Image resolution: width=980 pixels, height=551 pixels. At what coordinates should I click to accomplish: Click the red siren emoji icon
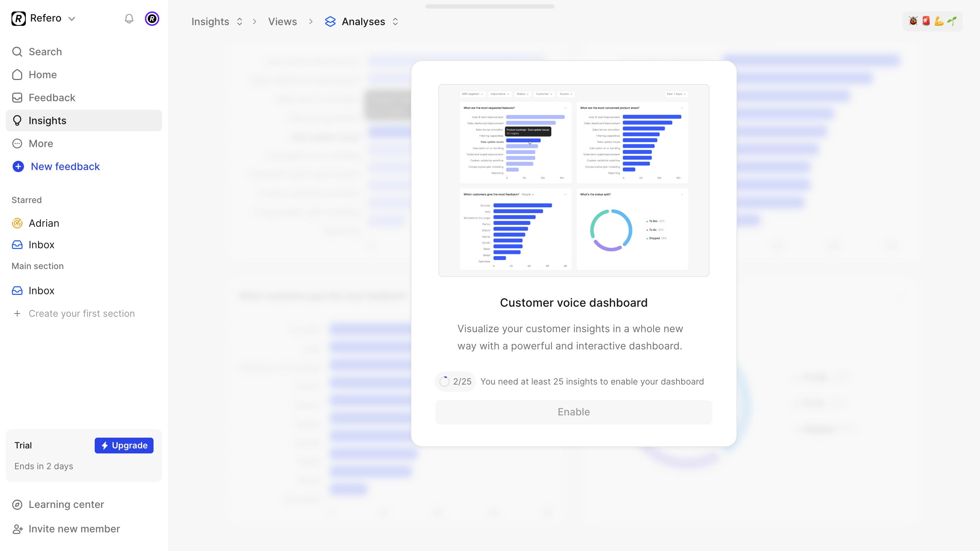pyautogui.click(x=926, y=21)
